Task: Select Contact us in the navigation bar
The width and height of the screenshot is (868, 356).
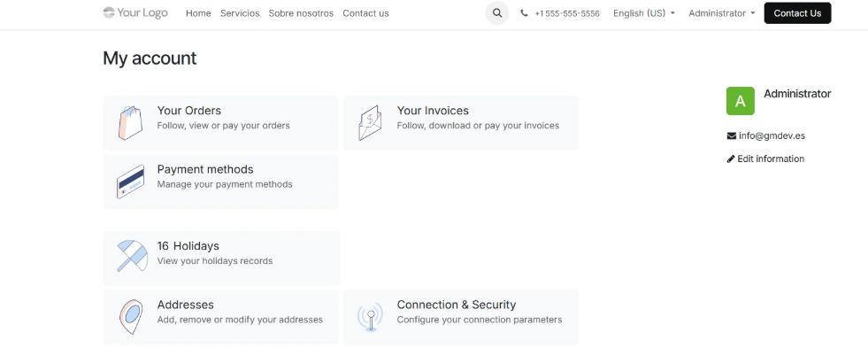Action: (365, 13)
